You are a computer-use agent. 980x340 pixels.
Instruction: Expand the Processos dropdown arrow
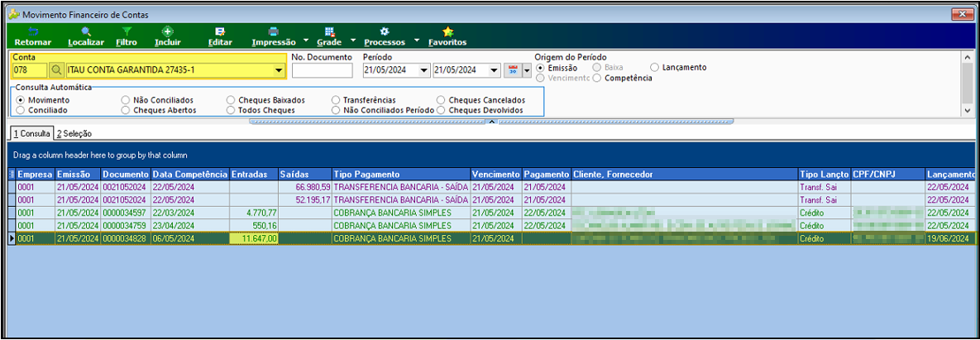point(417,41)
